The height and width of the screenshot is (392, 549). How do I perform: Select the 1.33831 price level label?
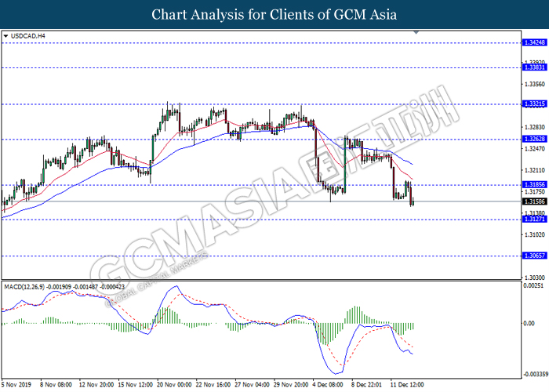pos(534,67)
